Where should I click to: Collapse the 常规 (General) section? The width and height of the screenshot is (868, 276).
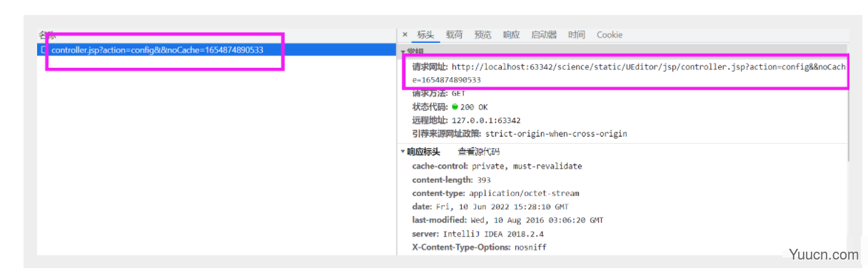403,52
